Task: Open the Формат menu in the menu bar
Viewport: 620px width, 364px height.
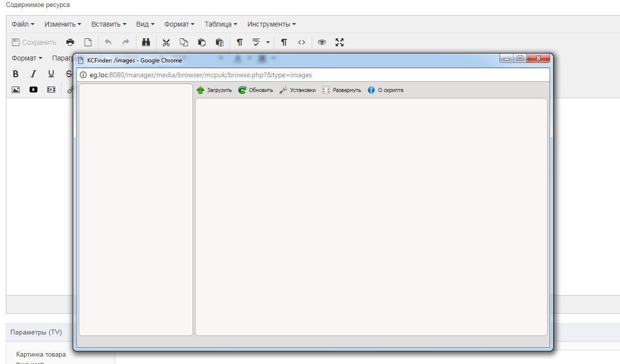Action: coord(179,24)
